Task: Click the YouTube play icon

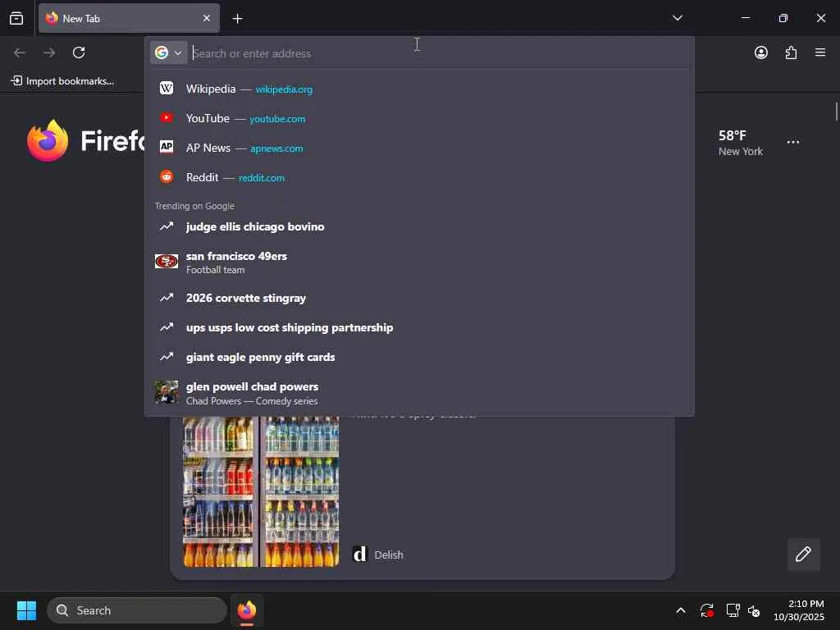Action: (x=167, y=117)
